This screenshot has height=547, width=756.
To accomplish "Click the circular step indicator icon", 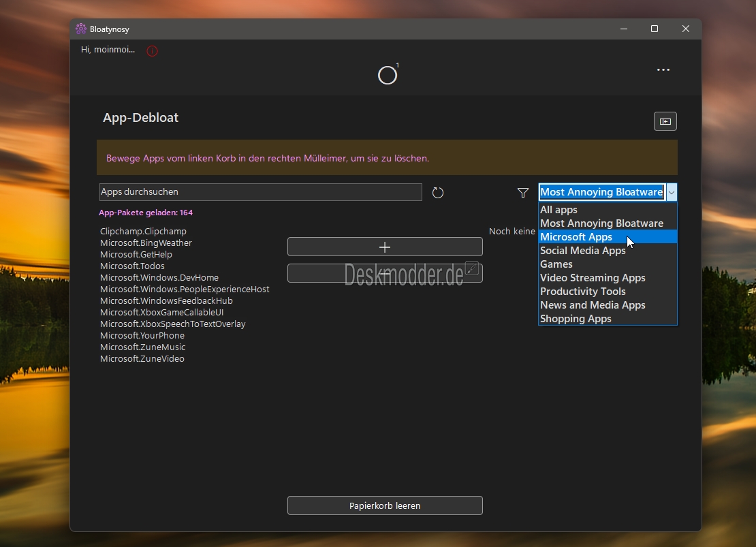I will click(387, 75).
